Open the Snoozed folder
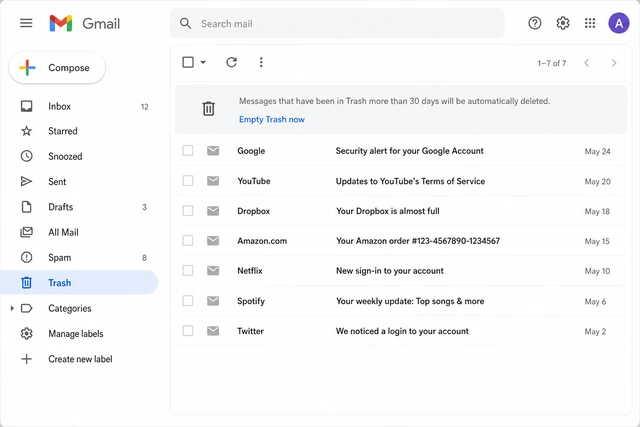The image size is (640, 427). 79,156
